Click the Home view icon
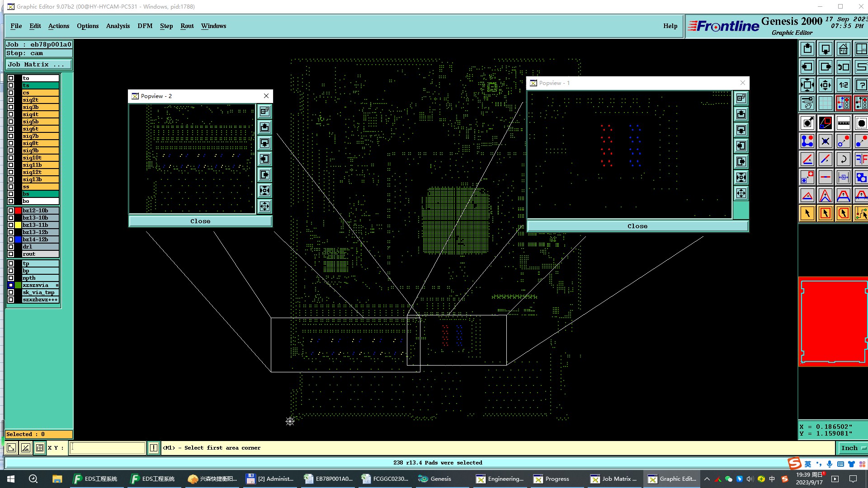868x488 pixels. pyautogui.click(x=843, y=49)
